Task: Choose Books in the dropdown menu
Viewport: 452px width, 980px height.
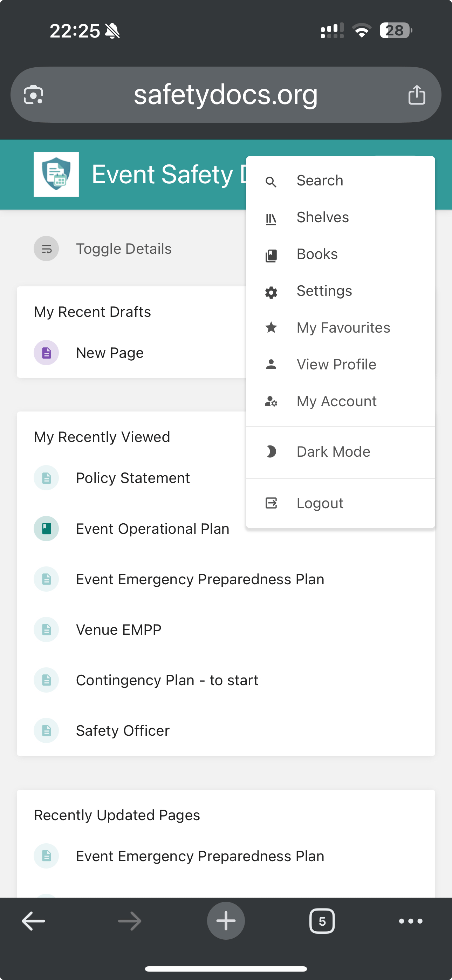Action: tap(341, 254)
